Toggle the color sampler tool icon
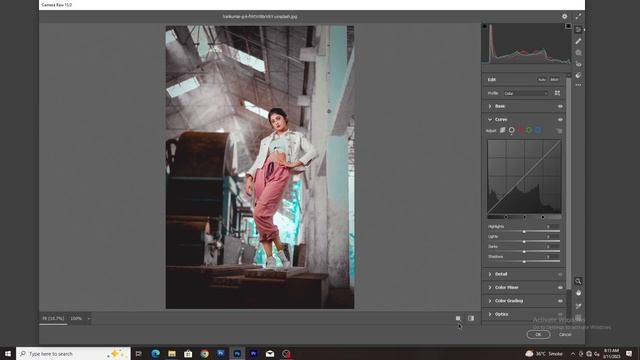The image size is (640, 360). pos(578,306)
